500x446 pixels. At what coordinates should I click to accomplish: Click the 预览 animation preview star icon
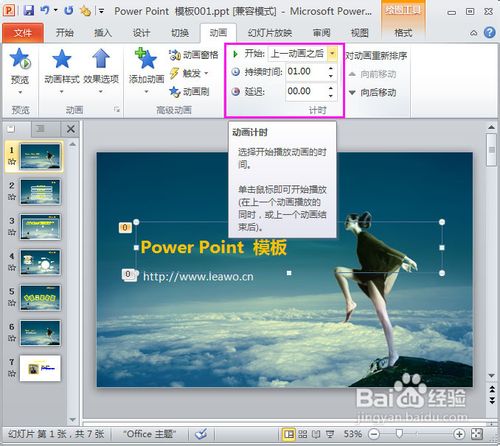(20, 59)
